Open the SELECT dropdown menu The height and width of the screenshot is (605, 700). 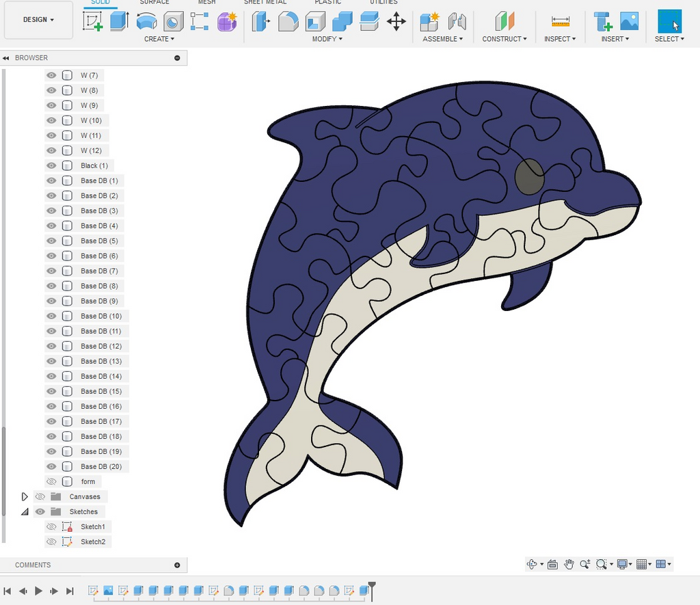coord(669,39)
